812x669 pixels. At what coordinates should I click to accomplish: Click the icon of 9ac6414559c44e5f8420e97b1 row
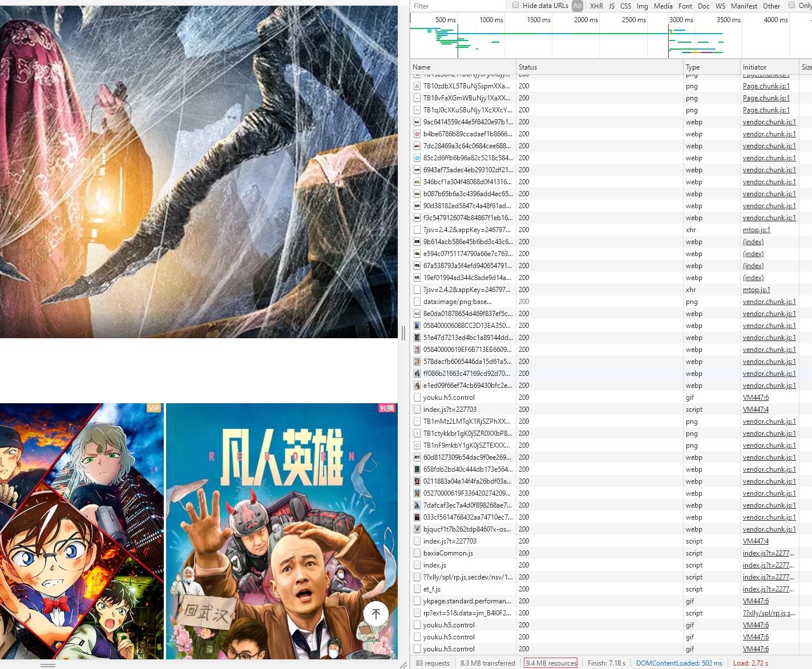[417, 122]
